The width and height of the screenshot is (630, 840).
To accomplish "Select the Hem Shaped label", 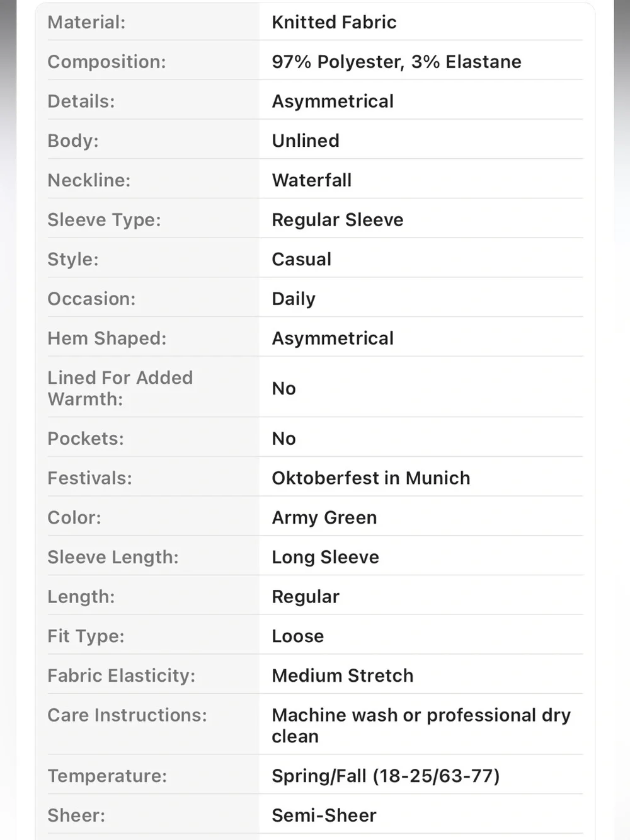I will pyautogui.click(x=107, y=338).
